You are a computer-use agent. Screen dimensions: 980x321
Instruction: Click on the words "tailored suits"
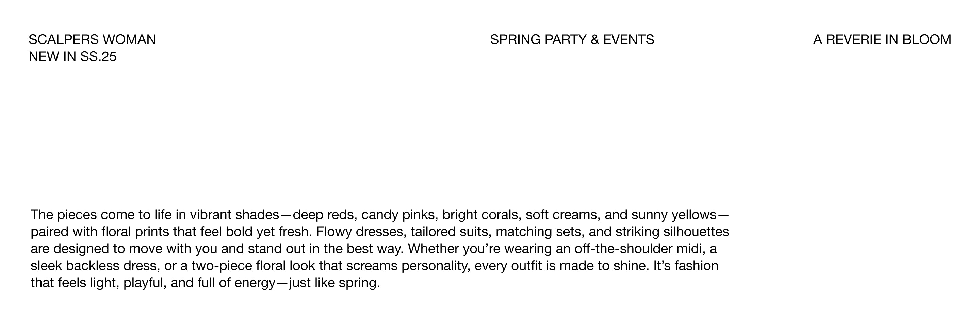[449, 232]
